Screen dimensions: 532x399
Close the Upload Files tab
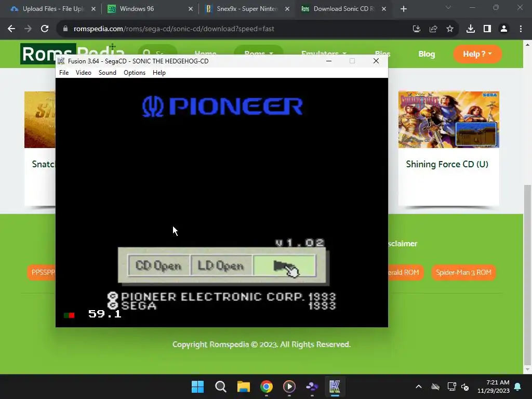click(x=94, y=9)
